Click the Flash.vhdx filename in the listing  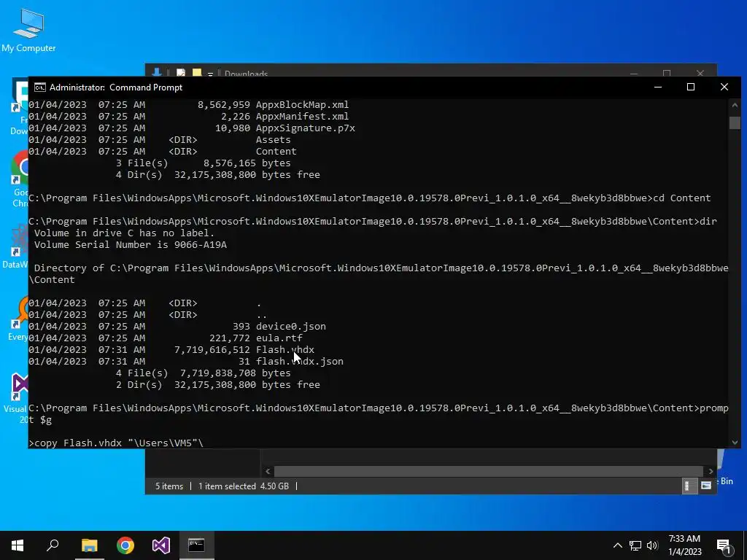tap(285, 349)
